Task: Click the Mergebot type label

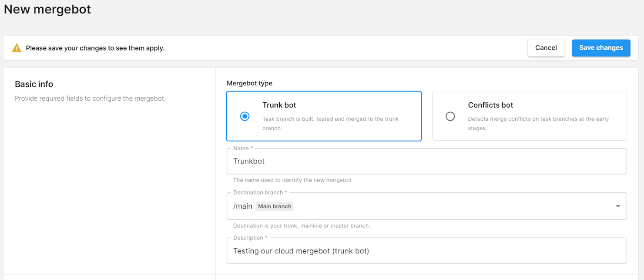Action: (249, 83)
